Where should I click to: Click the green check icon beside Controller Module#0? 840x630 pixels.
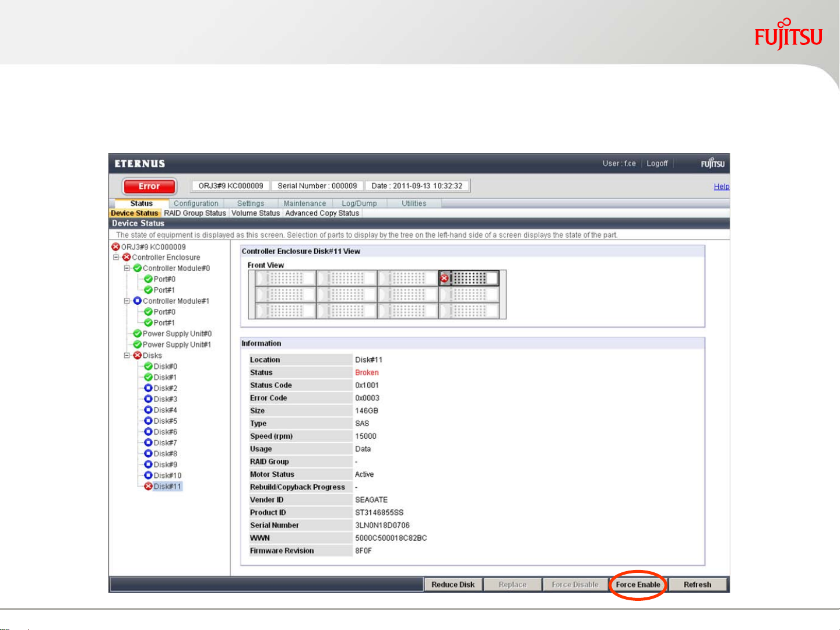pyautogui.click(x=138, y=268)
